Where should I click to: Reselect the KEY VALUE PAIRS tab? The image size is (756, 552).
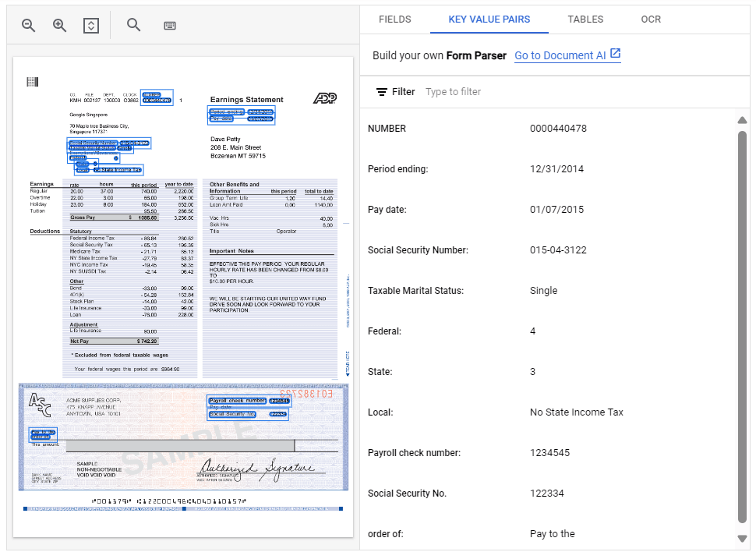coord(489,19)
